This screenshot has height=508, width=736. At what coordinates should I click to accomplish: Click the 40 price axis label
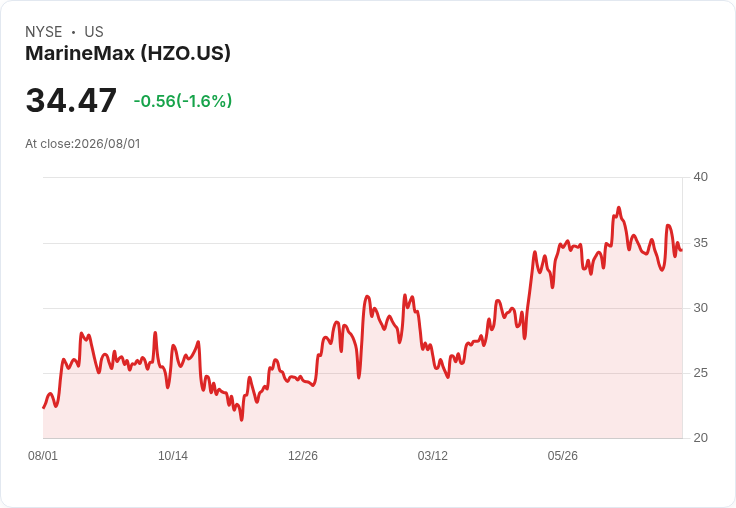click(x=700, y=177)
